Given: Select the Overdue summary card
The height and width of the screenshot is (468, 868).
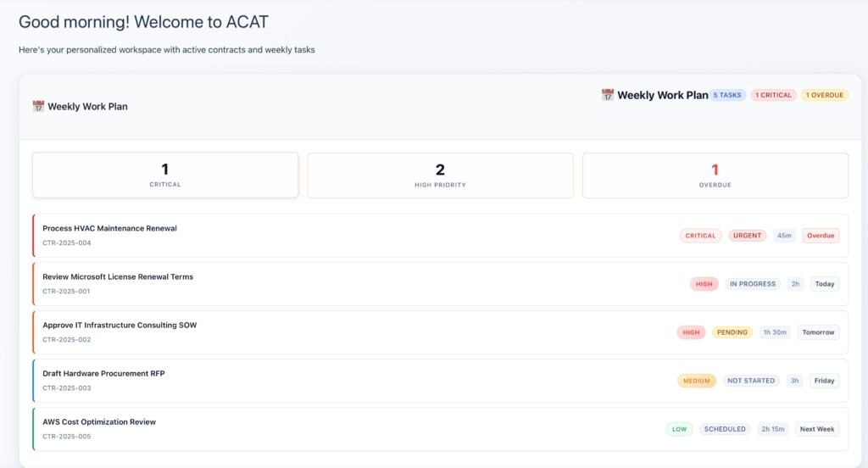Looking at the screenshot, I should tap(715, 175).
